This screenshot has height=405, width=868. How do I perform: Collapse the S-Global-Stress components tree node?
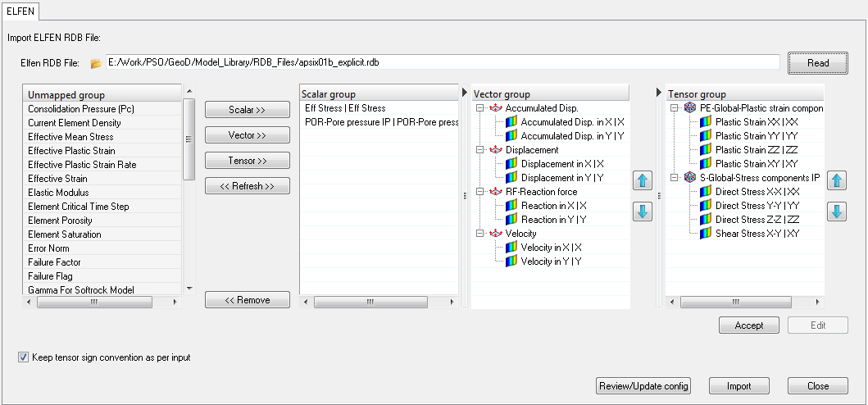pyautogui.click(x=675, y=178)
